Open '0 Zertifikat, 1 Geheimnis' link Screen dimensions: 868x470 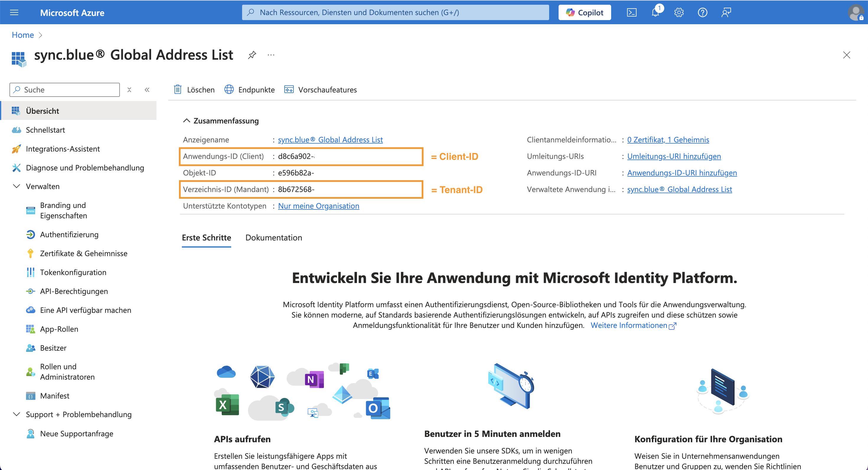pyautogui.click(x=668, y=140)
